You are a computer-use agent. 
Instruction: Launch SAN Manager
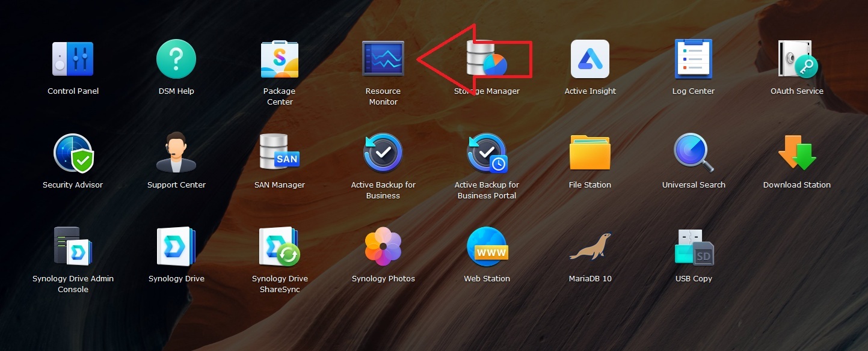(x=280, y=153)
